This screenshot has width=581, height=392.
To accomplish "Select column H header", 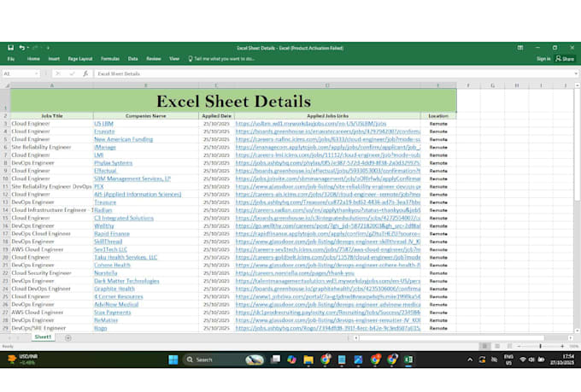I will (517, 85).
